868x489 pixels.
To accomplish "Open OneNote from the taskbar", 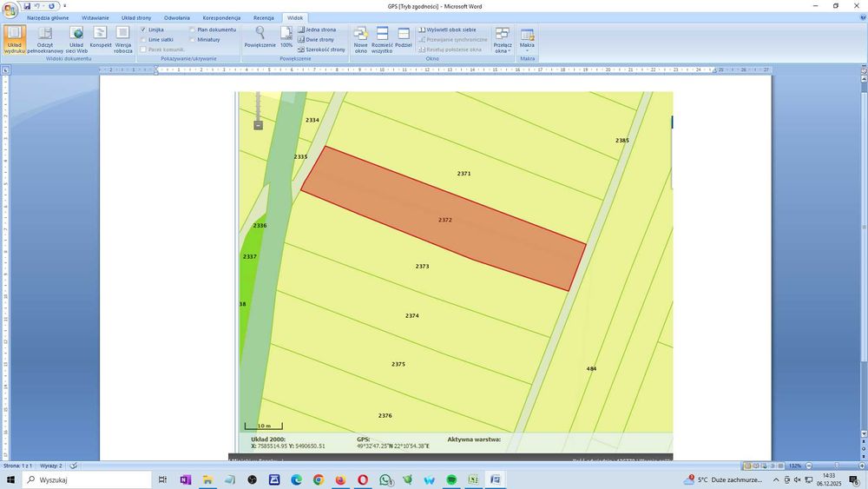I will (x=186, y=479).
